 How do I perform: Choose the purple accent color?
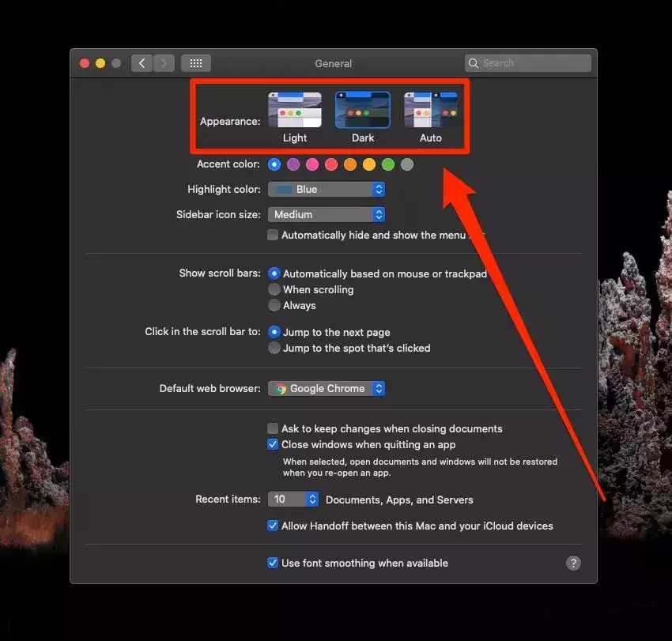pos(293,164)
